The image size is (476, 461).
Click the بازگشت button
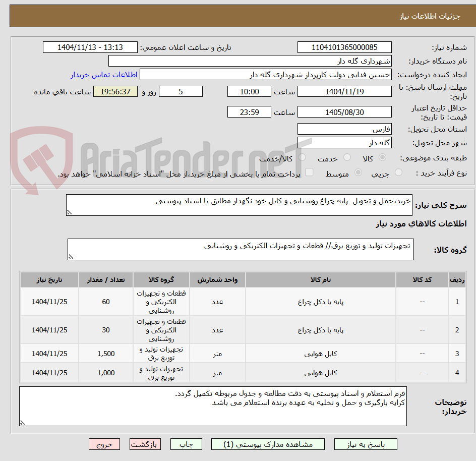[x=145, y=444]
